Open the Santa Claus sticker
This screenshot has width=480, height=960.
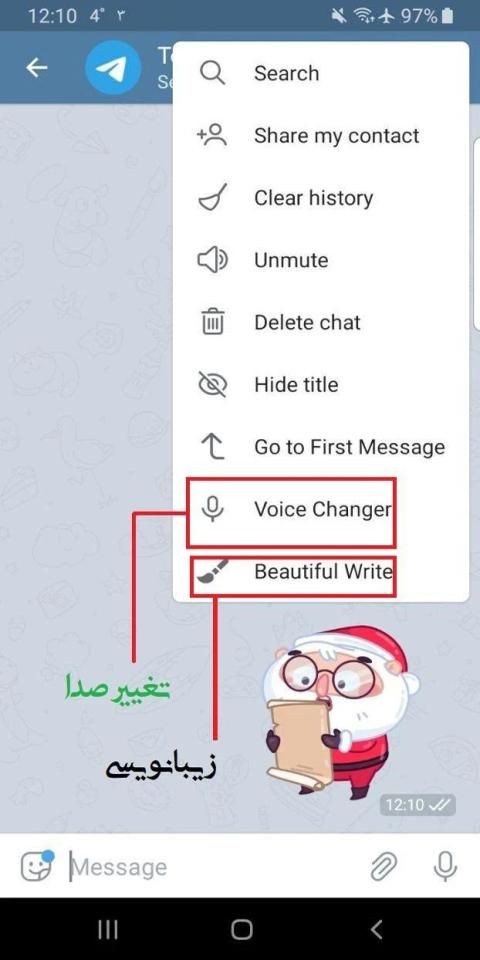tap(342, 712)
